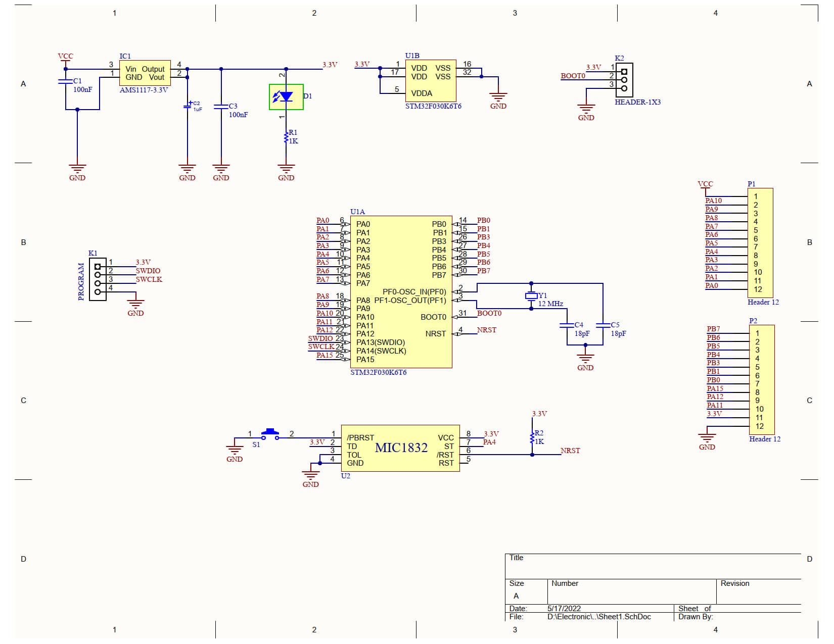Click the VCC power symbol above C1
The image size is (834, 644).
point(65,58)
